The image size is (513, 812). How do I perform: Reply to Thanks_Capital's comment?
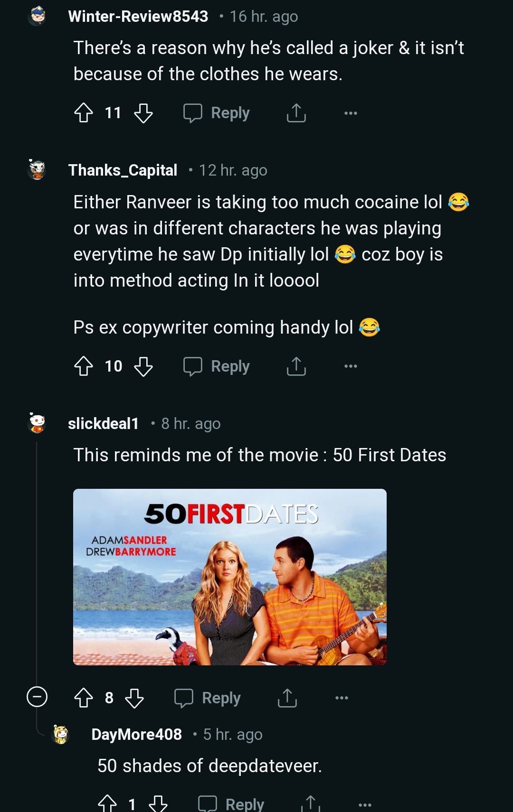pos(217,366)
